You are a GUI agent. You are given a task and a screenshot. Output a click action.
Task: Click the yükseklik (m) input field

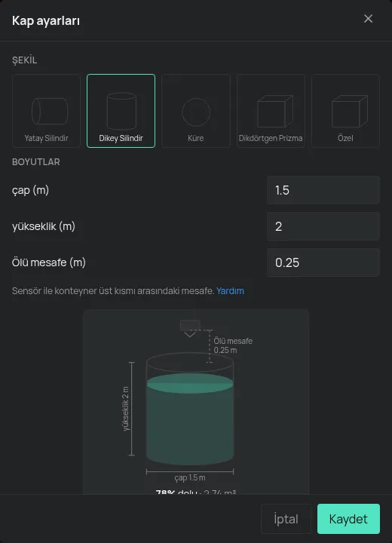323,226
